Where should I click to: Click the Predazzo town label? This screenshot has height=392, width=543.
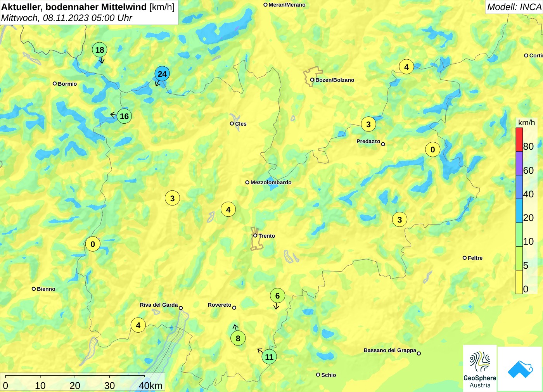[x=368, y=141]
